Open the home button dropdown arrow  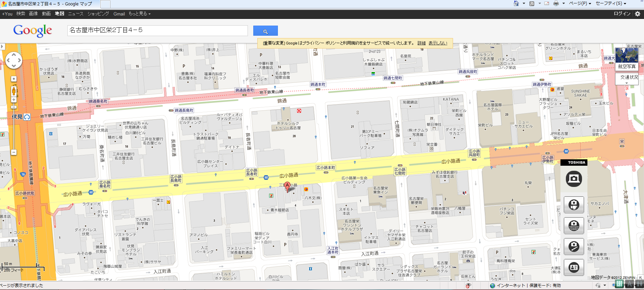coord(524,3)
